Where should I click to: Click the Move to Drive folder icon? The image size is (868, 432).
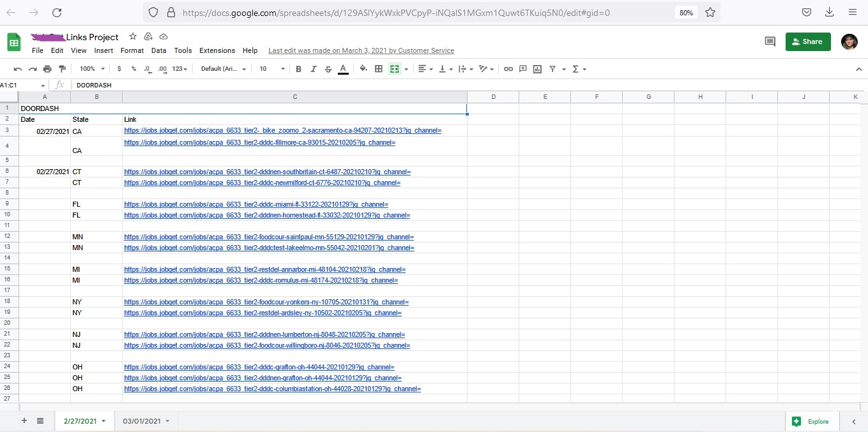click(148, 36)
